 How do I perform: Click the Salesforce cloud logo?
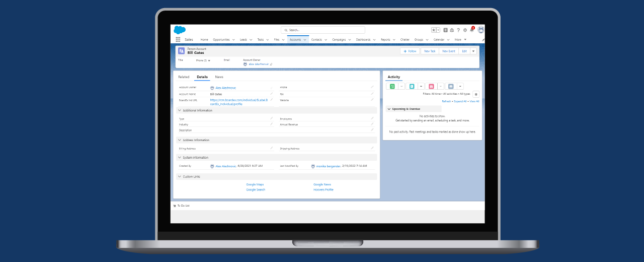[180, 30]
